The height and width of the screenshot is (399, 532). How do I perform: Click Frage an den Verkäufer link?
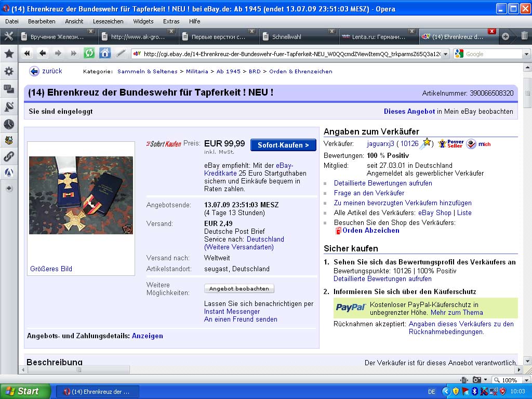click(x=369, y=193)
